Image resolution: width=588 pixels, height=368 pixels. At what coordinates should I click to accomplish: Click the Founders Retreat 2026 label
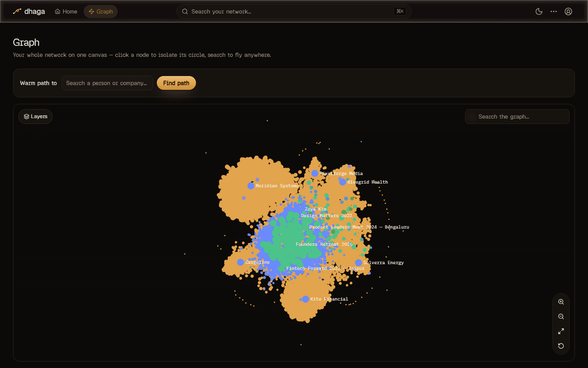pyautogui.click(x=324, y=244)
